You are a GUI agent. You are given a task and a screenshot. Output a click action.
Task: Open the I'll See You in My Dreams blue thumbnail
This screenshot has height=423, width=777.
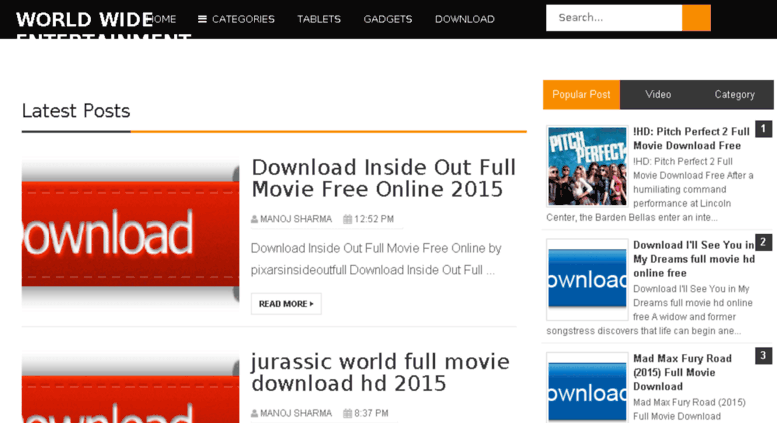pyautogui.click(x=587, y=279)
